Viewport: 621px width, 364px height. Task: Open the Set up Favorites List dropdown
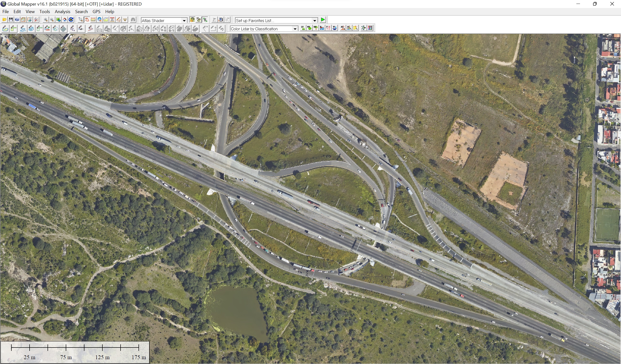[x=315, y=21]
